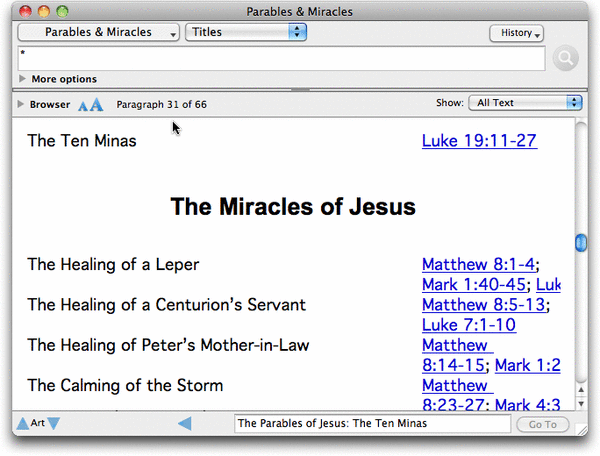
Task: Click the Go To reference text field
Action: pos(371,424)
